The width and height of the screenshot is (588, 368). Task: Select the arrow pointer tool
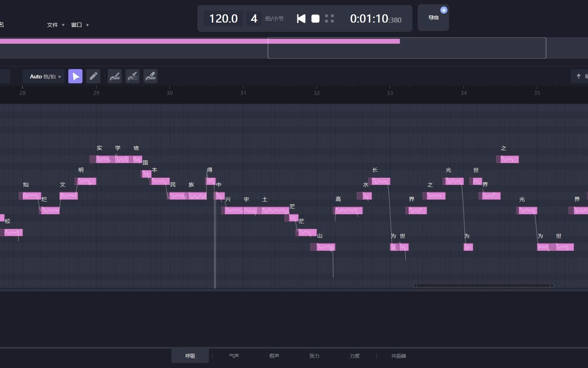click(75, 76)
